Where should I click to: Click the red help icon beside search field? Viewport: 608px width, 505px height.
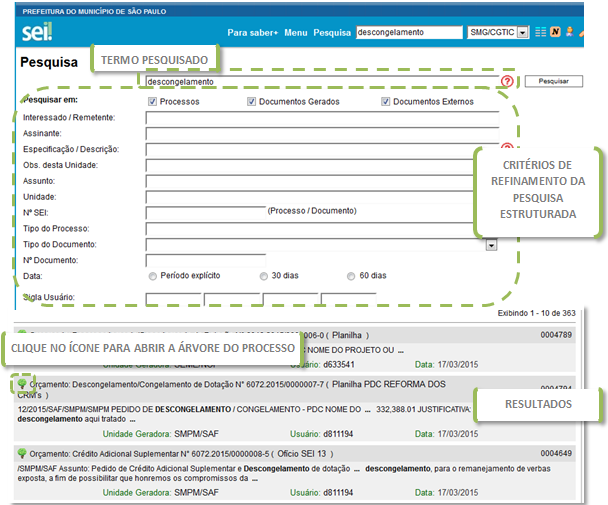tap(507, 81)
